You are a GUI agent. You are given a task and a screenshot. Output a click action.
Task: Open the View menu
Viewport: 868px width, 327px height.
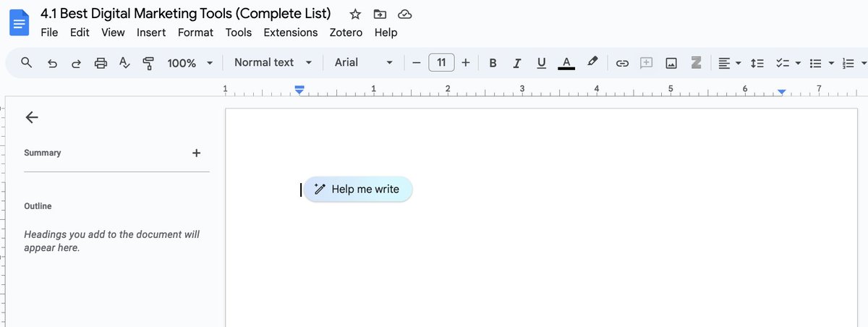point(113,33)
